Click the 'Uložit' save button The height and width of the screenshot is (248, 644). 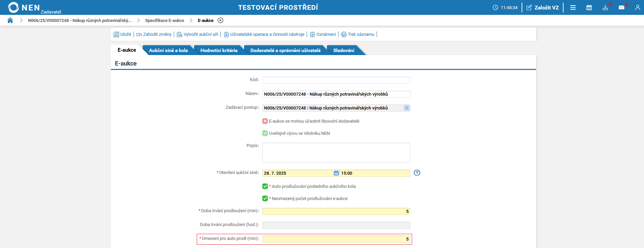coord(122,34)
